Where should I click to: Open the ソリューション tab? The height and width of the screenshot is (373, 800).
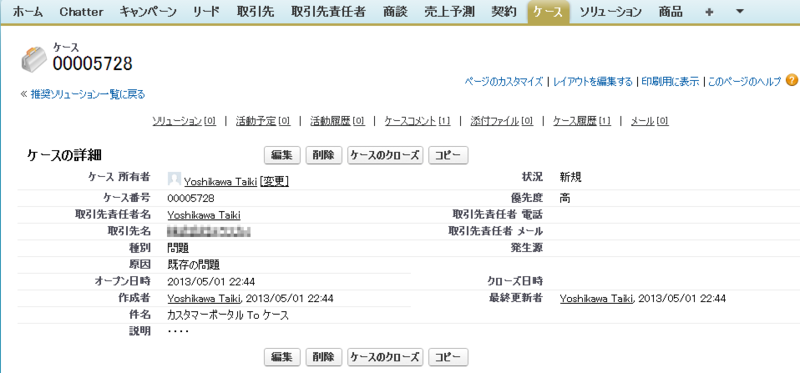point(610,12)
